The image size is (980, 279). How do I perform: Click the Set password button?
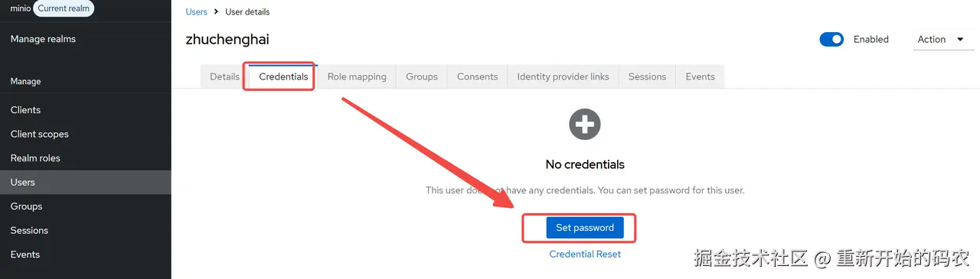coord(585,228)
